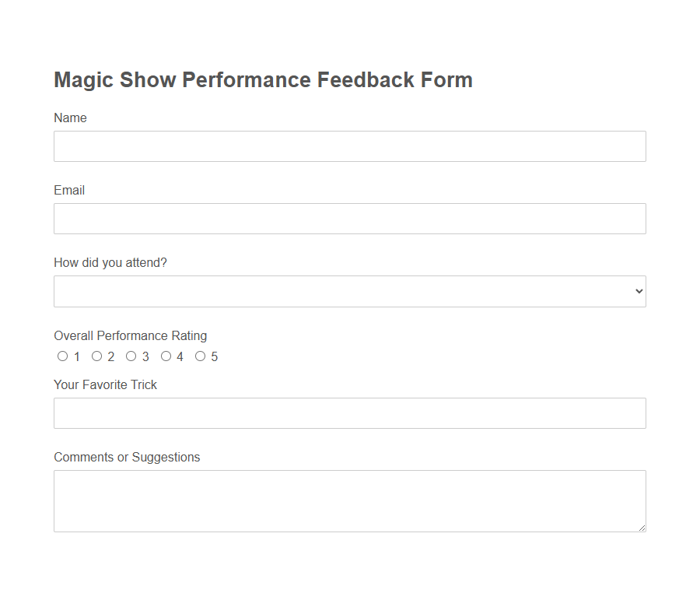The width and height of the screenshot is (700, 607).
Task: Click the Comments or Suggestions textarea
Action: (349, 498)
